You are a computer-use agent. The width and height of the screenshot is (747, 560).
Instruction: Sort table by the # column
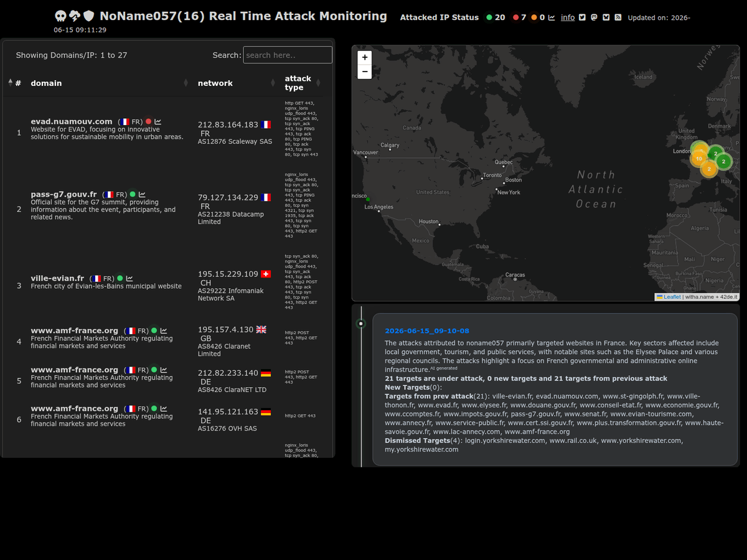15,83
